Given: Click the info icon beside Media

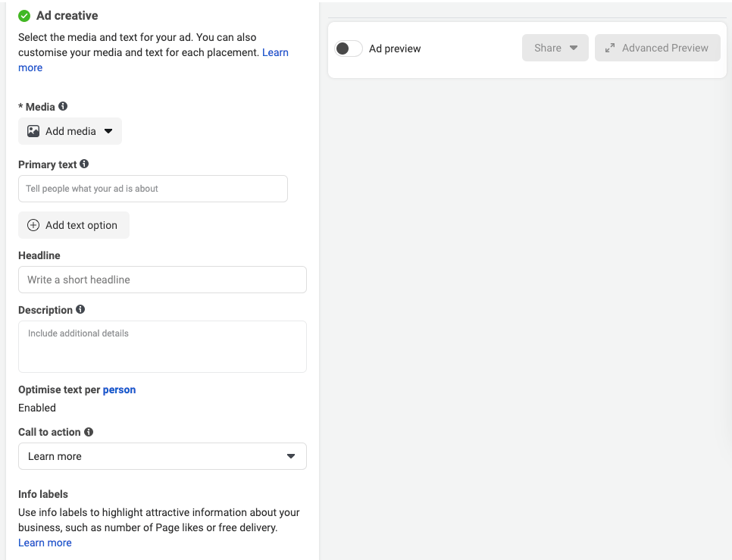Looking at the screenshot, I should coord(63,107).
